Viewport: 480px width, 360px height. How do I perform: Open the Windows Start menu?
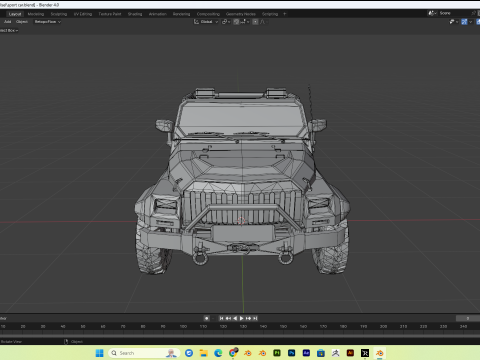(99, 353)
